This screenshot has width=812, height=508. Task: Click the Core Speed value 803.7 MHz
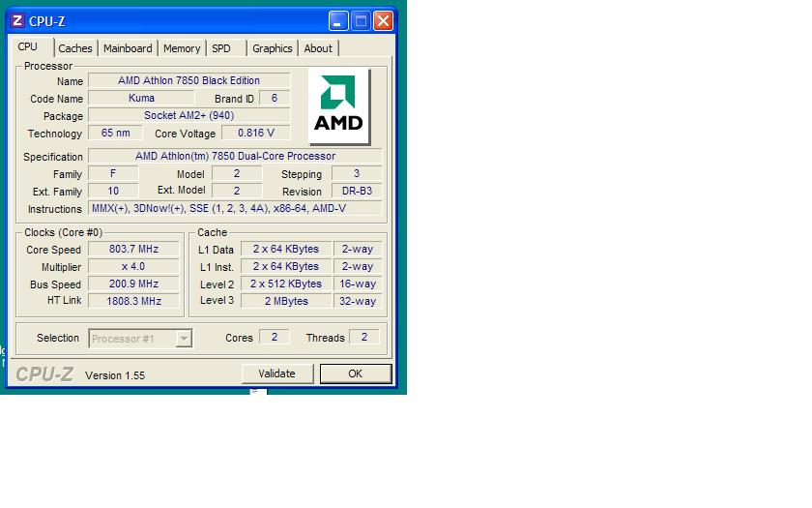click(133, 249)
